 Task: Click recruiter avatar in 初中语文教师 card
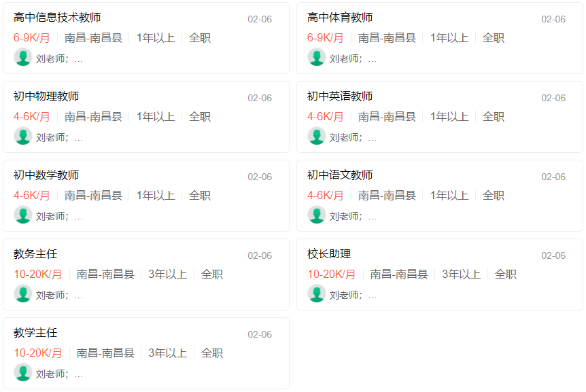[317, 215]
